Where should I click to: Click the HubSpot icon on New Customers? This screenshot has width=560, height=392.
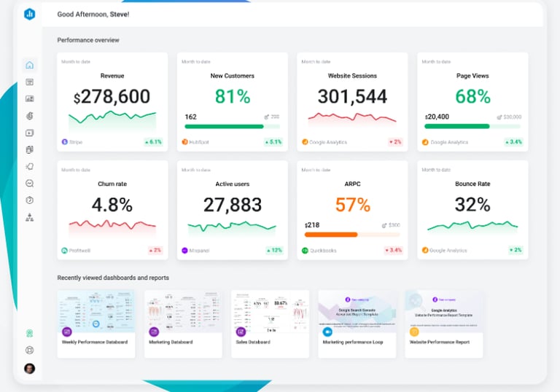click(184, 142)
